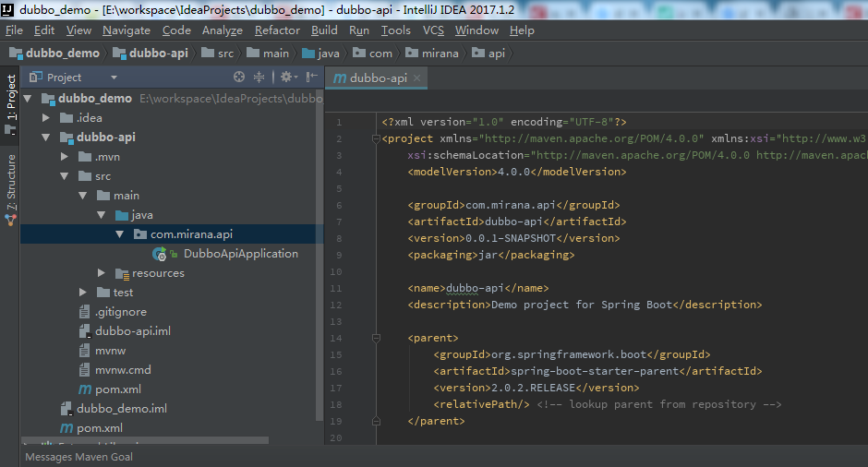The width and height of the screenshot is (868, 467).
Task: Expand the resources folder
Action: coord(101,273)
